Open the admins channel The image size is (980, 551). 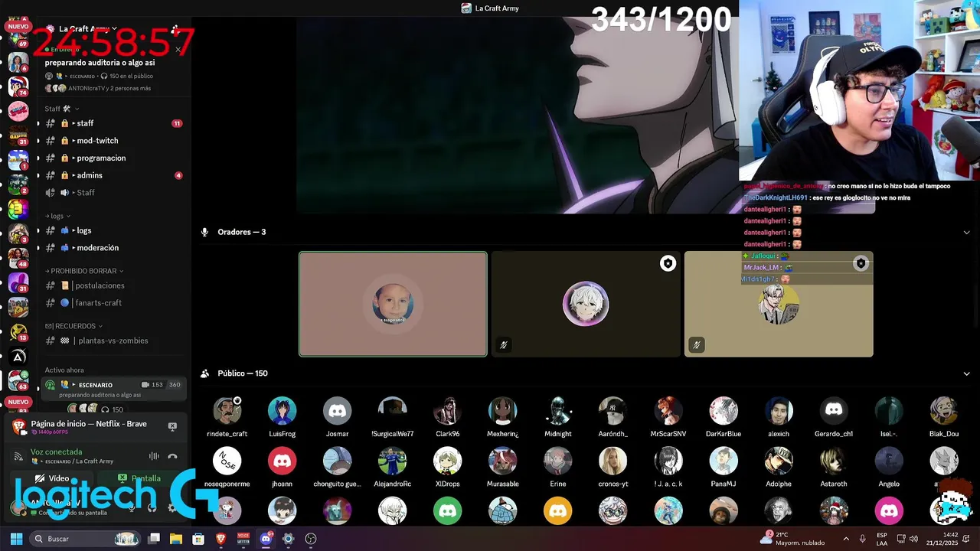[113, 175]
